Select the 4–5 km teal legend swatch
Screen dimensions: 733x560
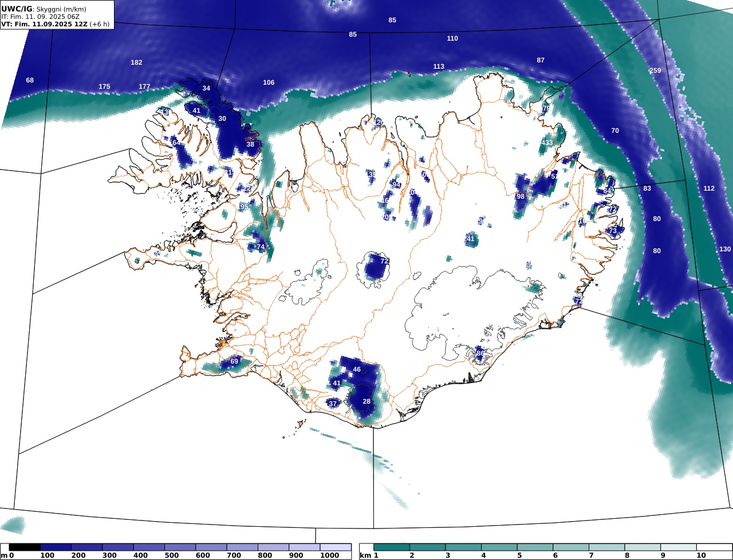click(499, 547)
